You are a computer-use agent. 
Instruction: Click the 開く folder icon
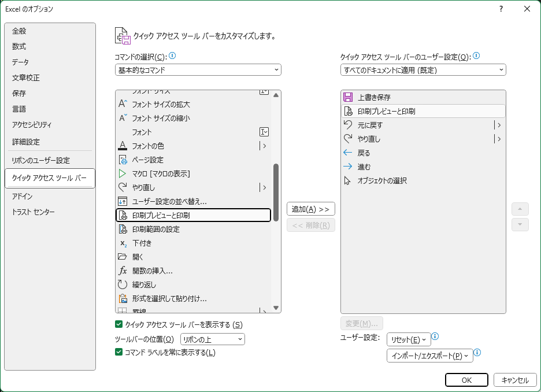[123, 257]
